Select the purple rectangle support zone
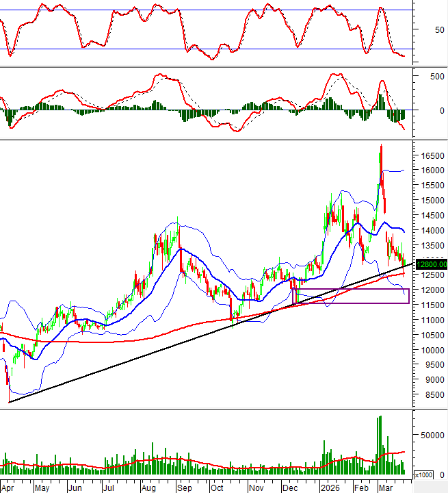The image size is (448, 493). [x=350, y=296]
